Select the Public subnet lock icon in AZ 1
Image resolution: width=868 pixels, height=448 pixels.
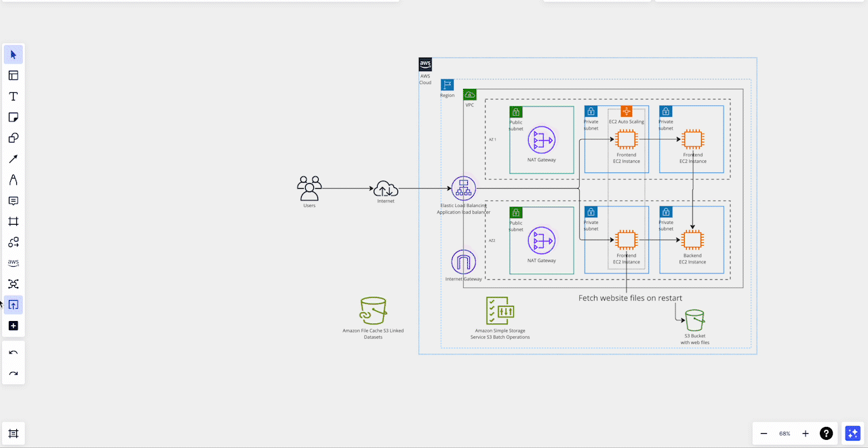(x=516, y=111)
